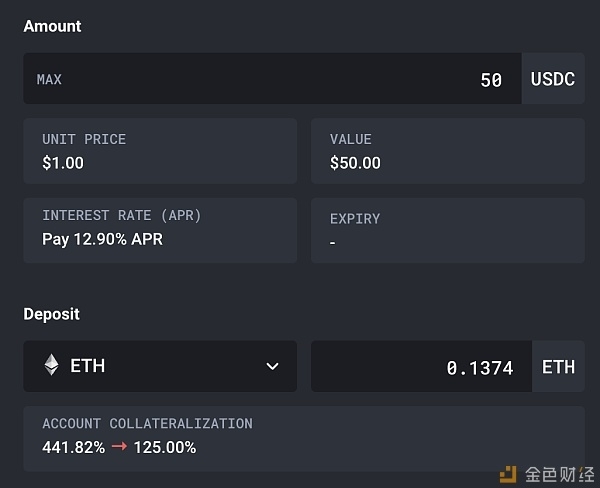Click the 125.00% collateralization value
The height and width of the screenshot is (488, 600).
[x=165, y=447]
